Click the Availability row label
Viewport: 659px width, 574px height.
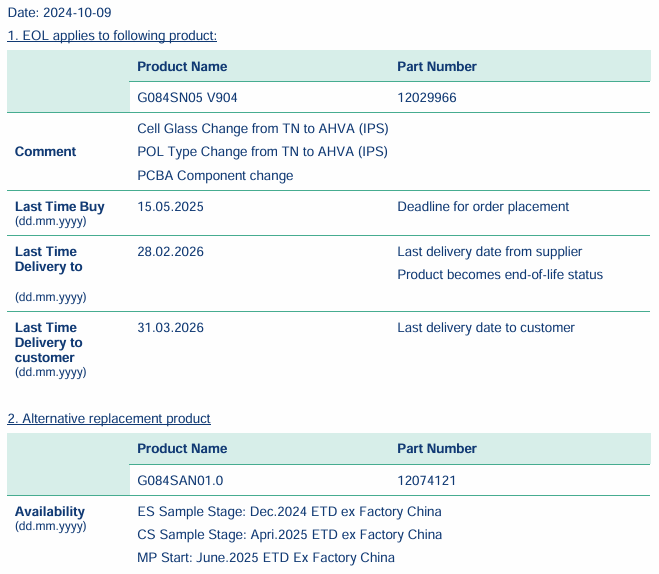(49, 512)
